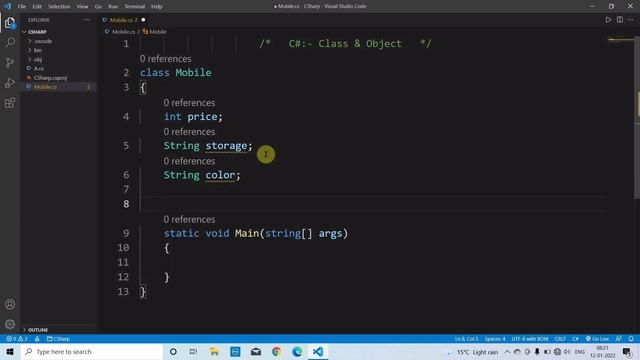Open Run and Debug view
The height and width of the screenshot is (360, 640).
pyautogui.click(x=10, y=82)
